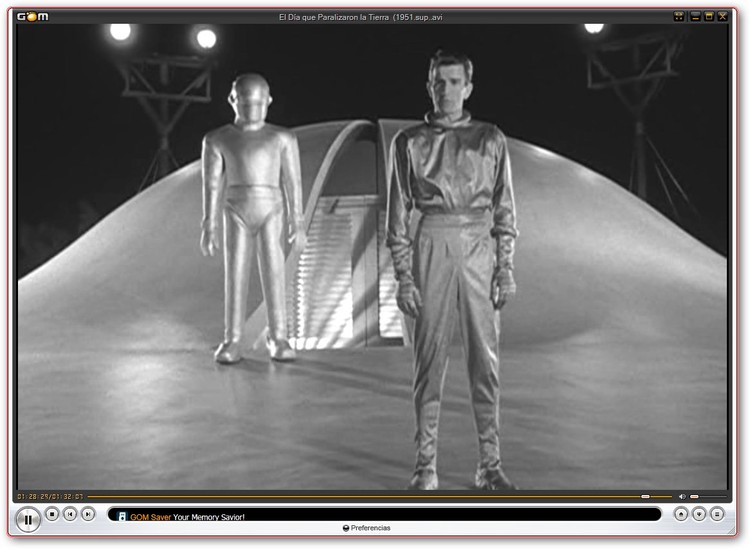Click the movie title in title bar
The width and height of the screenshot is (750, 549).
coord(361,17)
